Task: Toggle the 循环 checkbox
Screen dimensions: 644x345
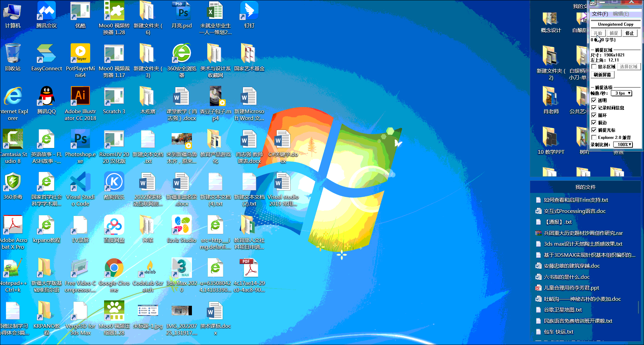Action: coord(594,115)
